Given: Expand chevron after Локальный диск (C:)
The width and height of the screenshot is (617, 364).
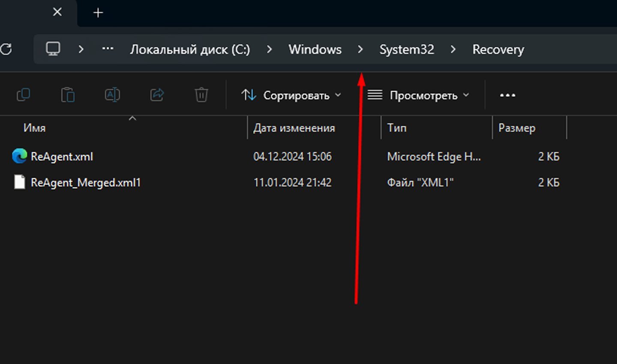Looking at the screenshot, I should pos(269,49).
